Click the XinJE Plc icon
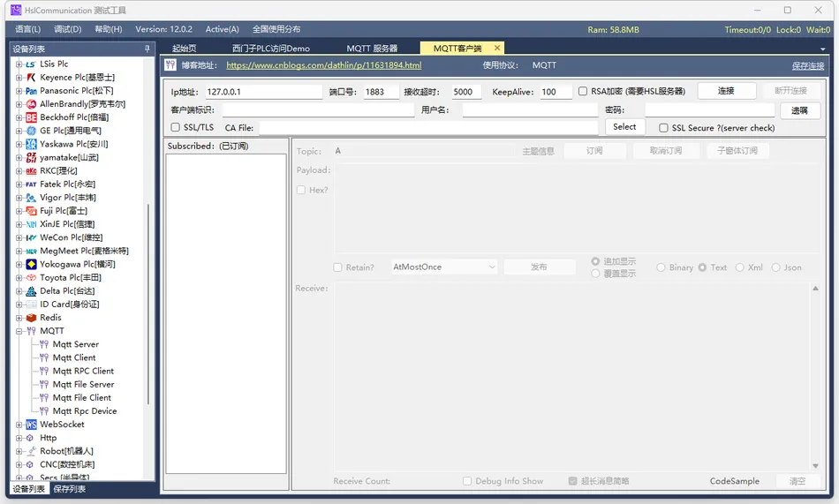 [31, 225]
